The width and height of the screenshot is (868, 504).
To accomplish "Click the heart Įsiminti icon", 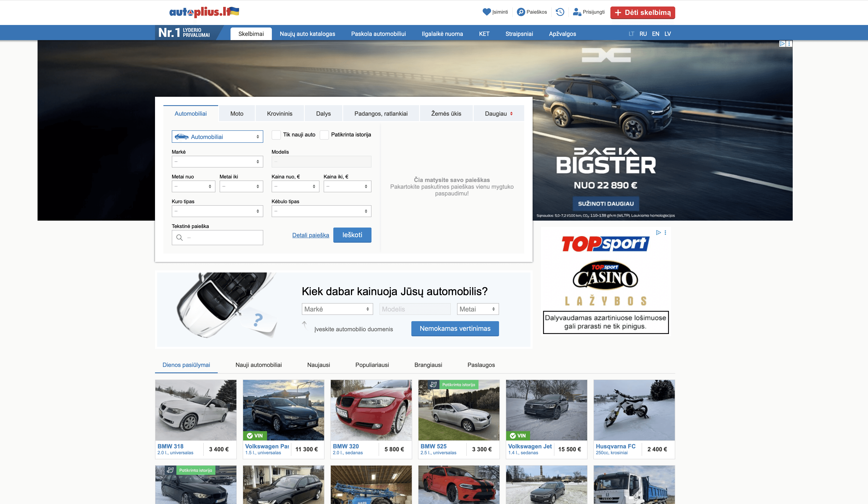I will pos(486,12).
